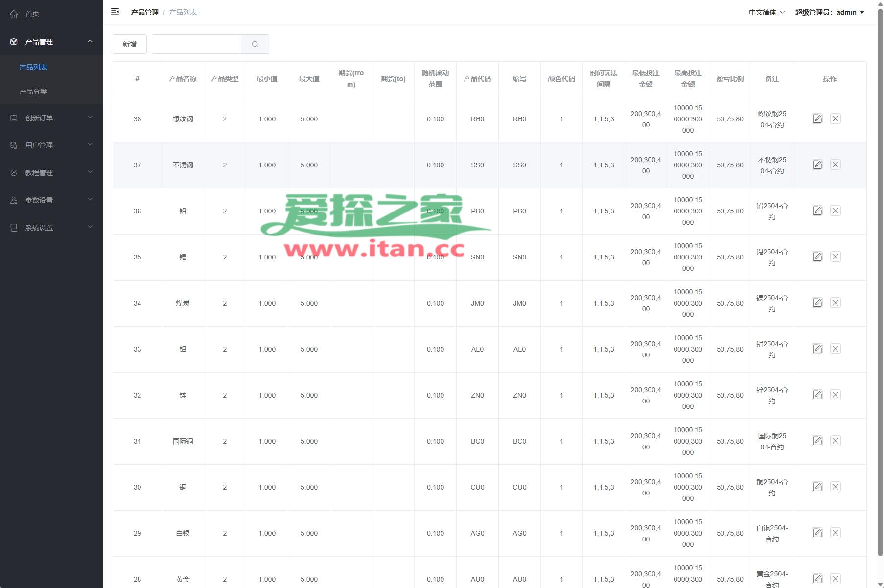Open 首页 from the sidebar
884x588 pixels.
[32, 14]
